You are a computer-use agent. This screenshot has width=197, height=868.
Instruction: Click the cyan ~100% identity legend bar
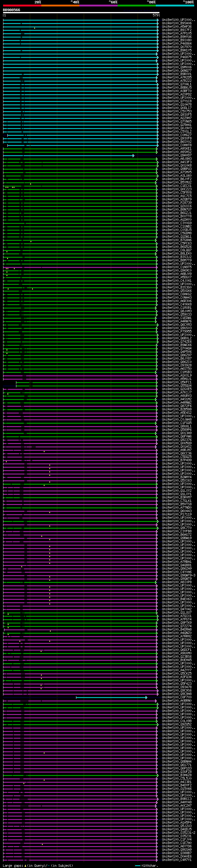pos(175,6)
